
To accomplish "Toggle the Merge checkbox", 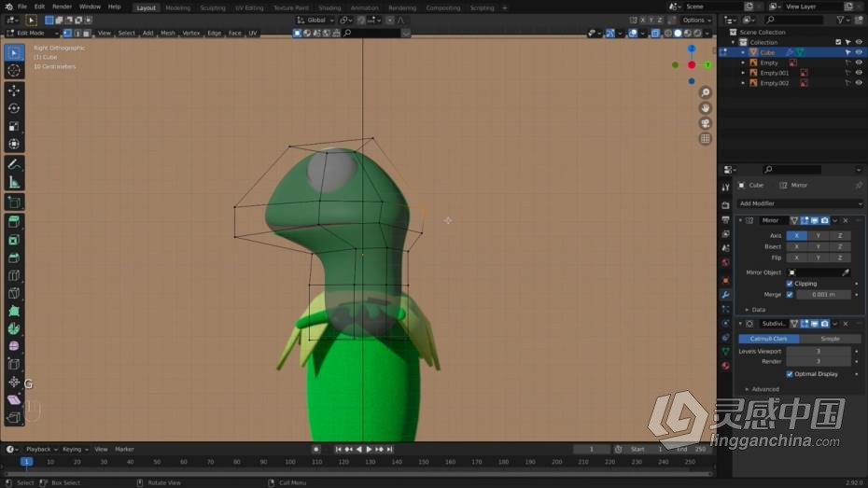I will click(x=790, y=294).
